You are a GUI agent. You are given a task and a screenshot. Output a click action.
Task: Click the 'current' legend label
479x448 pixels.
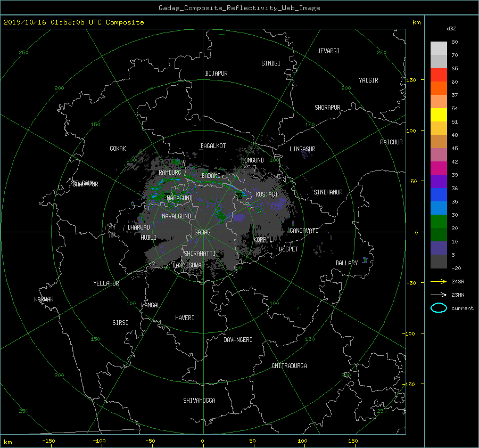pos(462,308)
